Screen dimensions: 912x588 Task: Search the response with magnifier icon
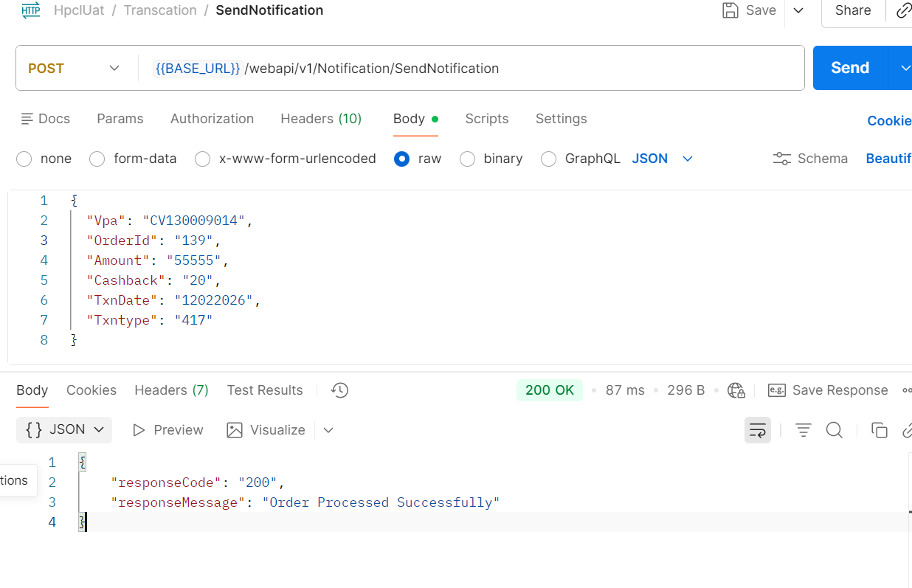pos(834,430)
